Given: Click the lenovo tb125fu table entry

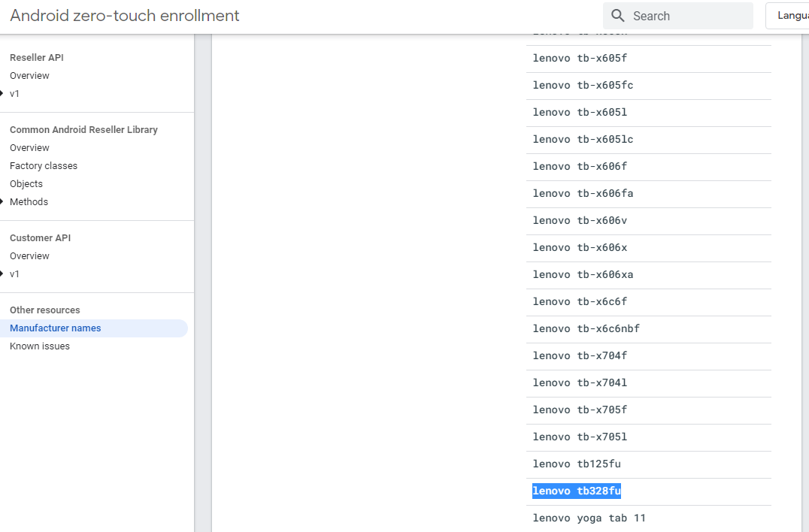Looking at the screenshot, I should pyautogui.click(x=577, y=464).
